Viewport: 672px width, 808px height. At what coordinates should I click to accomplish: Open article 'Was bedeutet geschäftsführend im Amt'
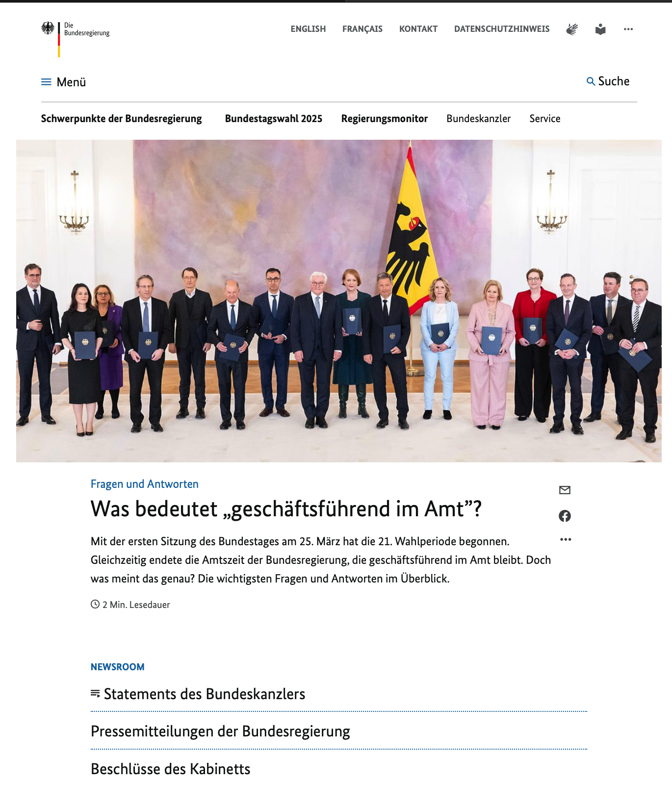click(x=286, y=509)
